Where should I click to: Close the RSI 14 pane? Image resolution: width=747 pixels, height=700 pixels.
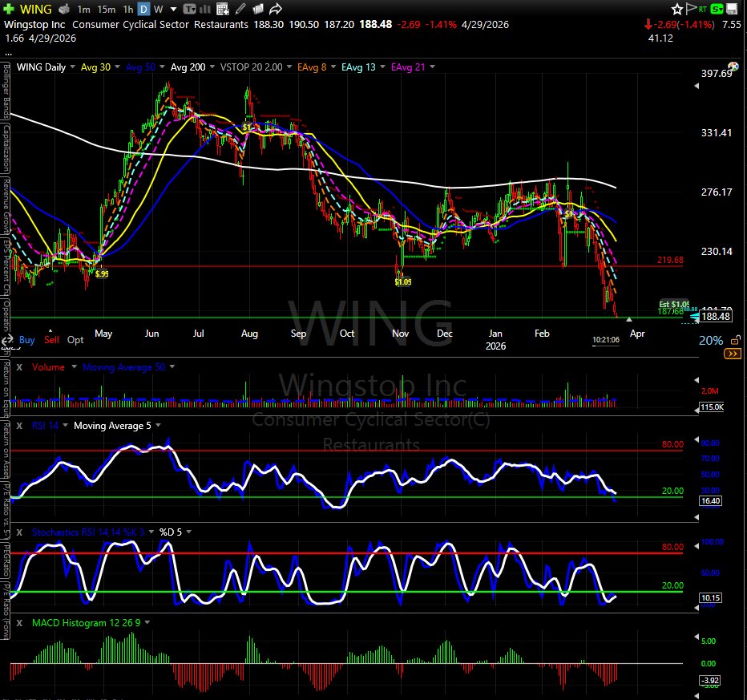19,426
